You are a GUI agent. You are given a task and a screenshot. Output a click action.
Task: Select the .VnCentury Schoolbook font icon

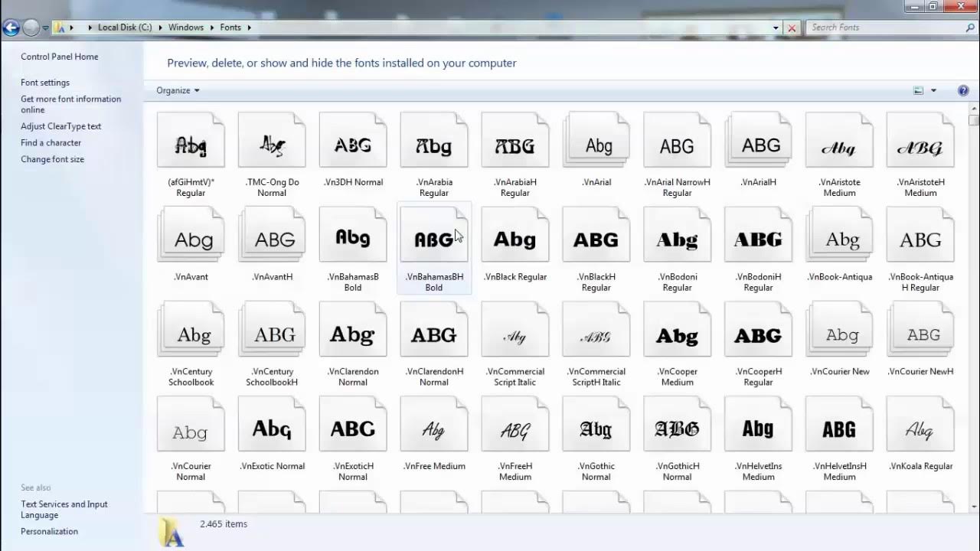[x=191, y=330]
